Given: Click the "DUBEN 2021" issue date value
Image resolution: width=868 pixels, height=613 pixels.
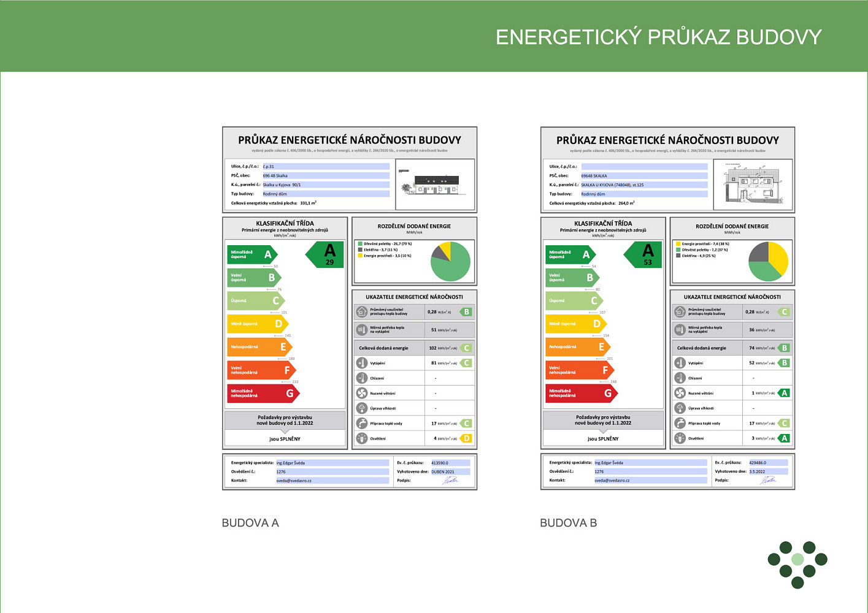Looking at the screenshot, I should click(x=443, y=472).
